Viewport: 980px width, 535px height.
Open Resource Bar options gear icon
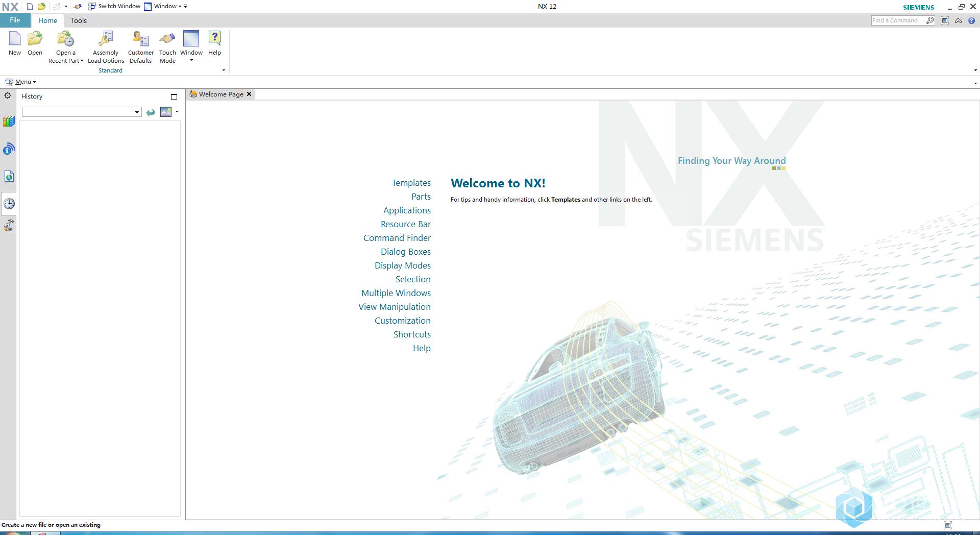[x=8, y=95]
